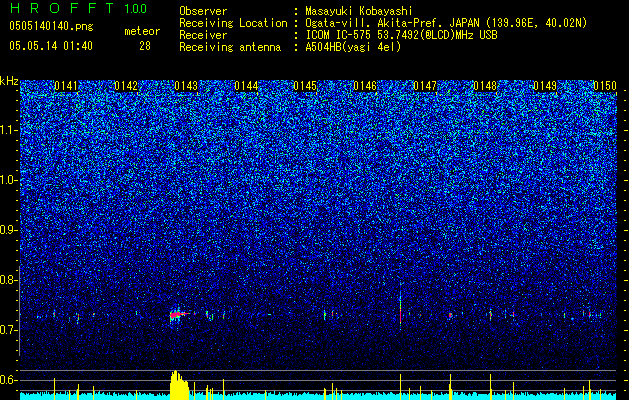Image resolution: width=629 pixels, height=400 pixels.
Task: Click the Receiver label
Action: (203, 35)
